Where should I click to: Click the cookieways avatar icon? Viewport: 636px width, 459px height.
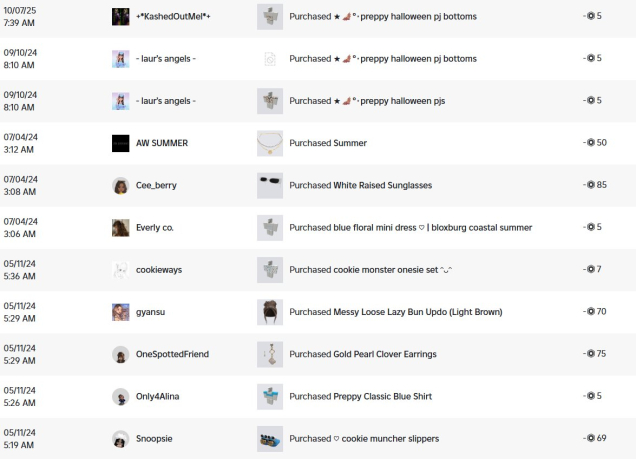tap(120, 270)
